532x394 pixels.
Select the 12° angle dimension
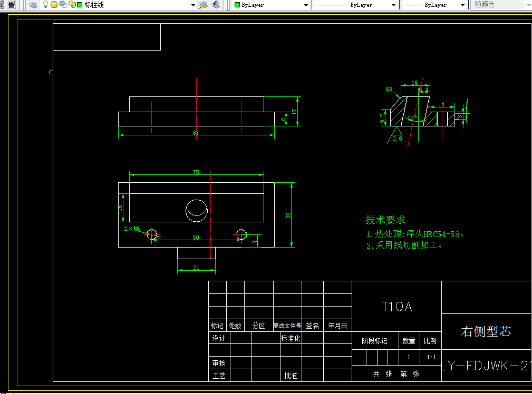(412, 117)
